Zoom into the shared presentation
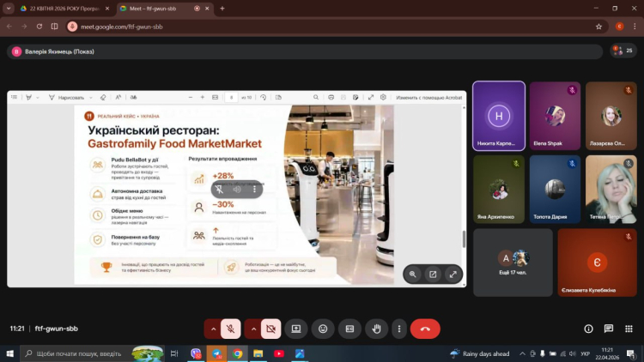The image size is (644, 362). point(413,275)
